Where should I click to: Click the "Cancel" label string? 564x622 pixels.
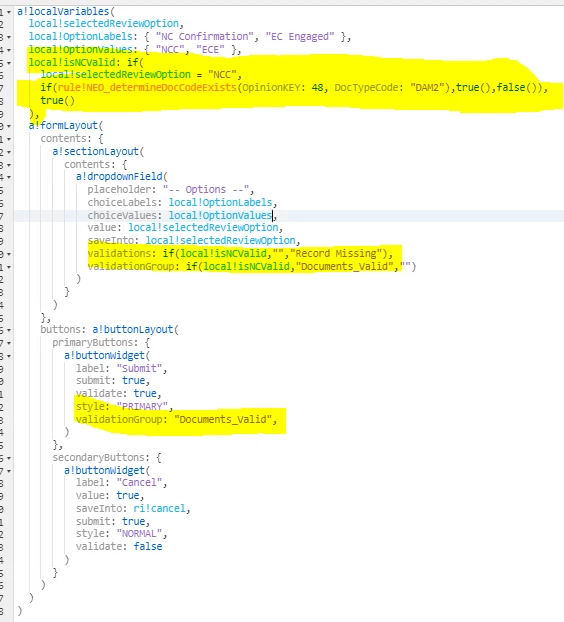coord(139,482)
